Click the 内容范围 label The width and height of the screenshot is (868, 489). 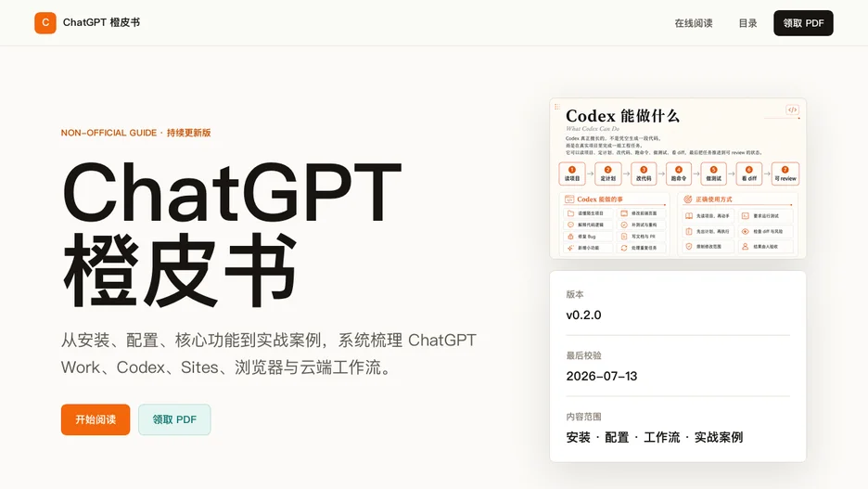(x=583, y=417)
